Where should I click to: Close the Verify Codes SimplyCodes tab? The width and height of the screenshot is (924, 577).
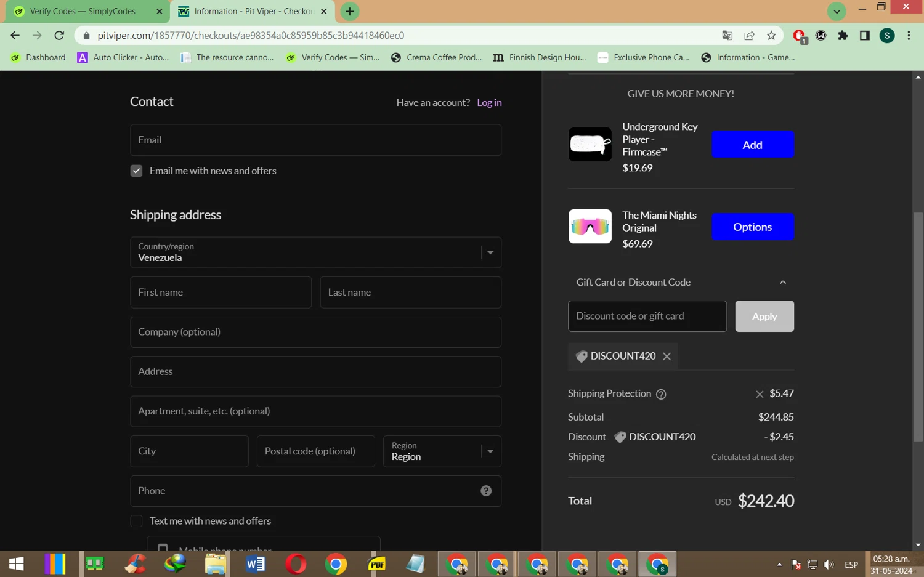(x=160, y=11)
